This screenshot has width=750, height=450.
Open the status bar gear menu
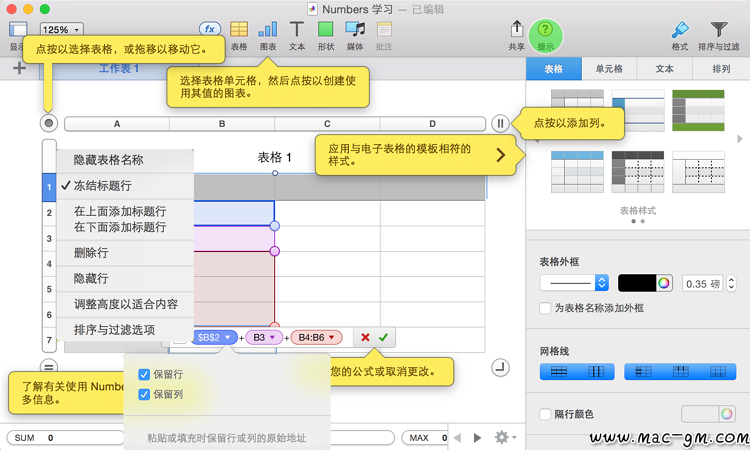505,437
